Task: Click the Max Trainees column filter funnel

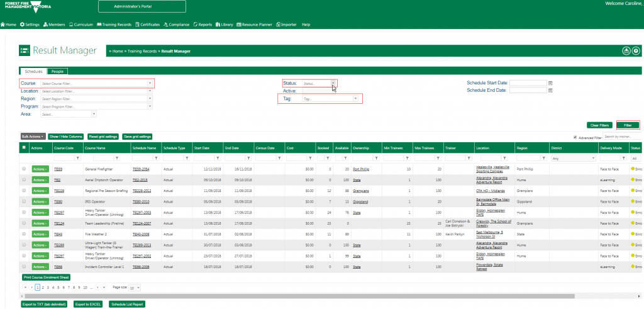Action: pyautogui.click(x=438, y=158)
